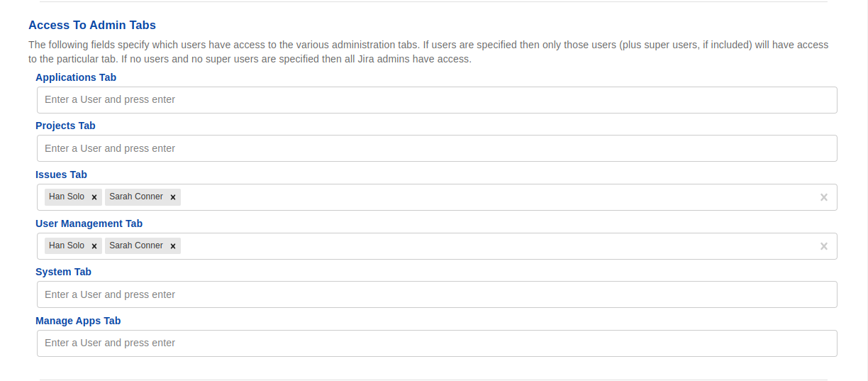Image resolution: width=868 pixels, height=381 pixels.
Task: Click the Applications Tab field label
Action: point(76,77)
